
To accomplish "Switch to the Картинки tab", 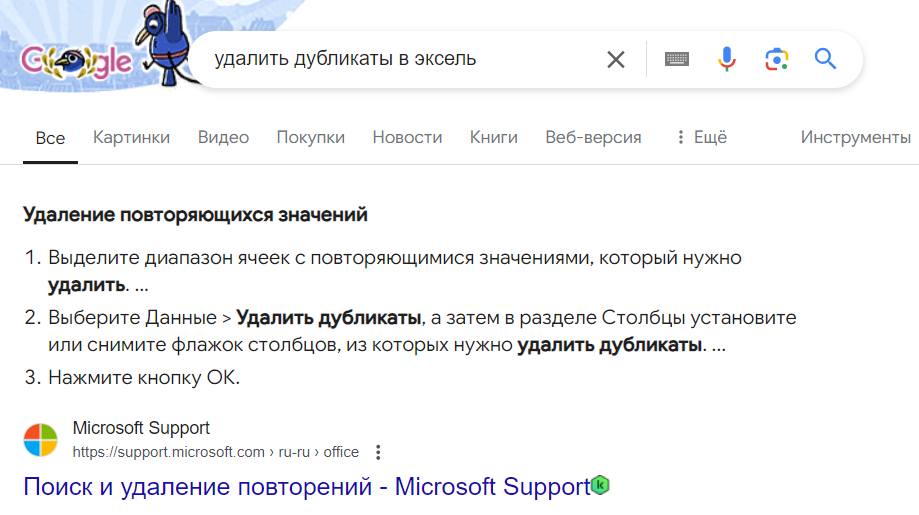I will (x=131, y=138).
